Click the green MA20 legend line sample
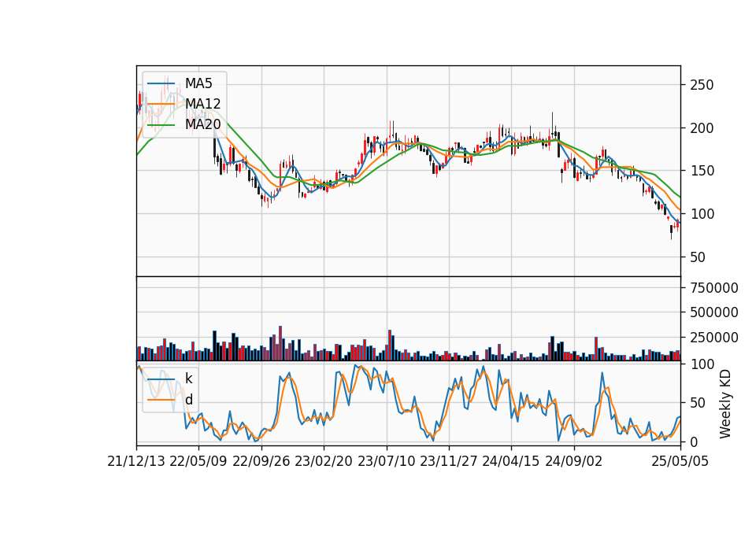The image size is (756, 543). point(161,125)
